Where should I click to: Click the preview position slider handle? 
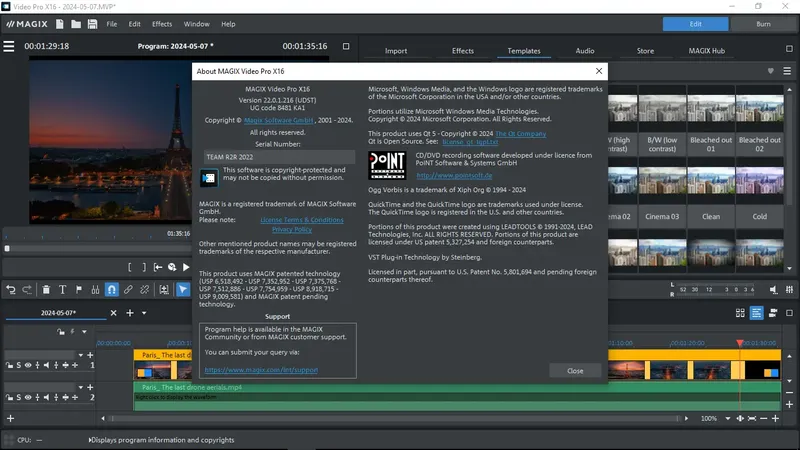[7, 248]
